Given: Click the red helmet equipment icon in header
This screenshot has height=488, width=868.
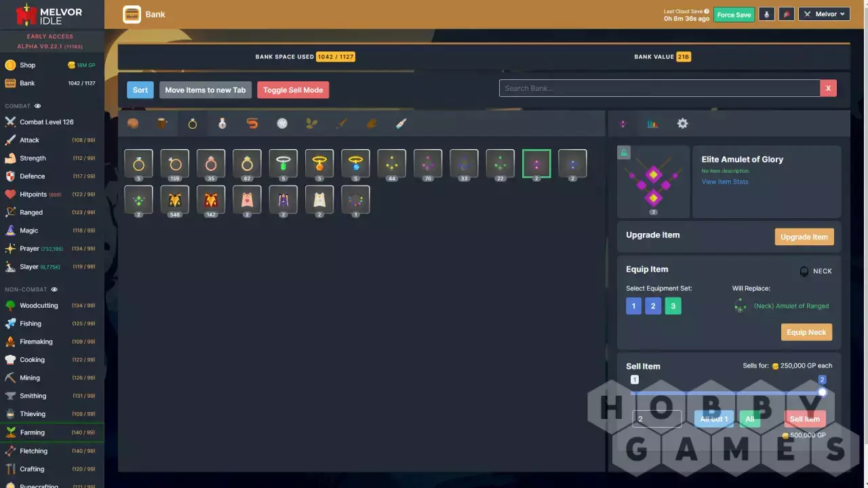Looking at the screenshot, I should point(787,14).
